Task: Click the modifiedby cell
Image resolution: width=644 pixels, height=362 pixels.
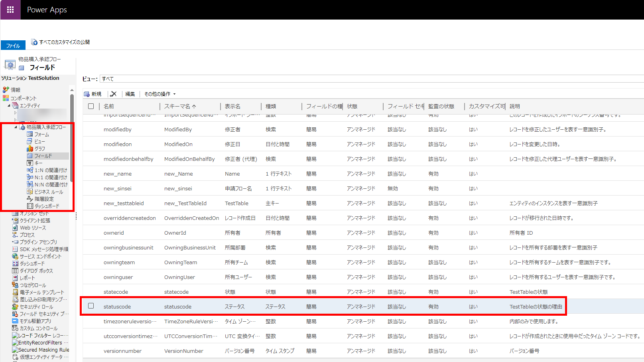Action: (x=117, y=129)
